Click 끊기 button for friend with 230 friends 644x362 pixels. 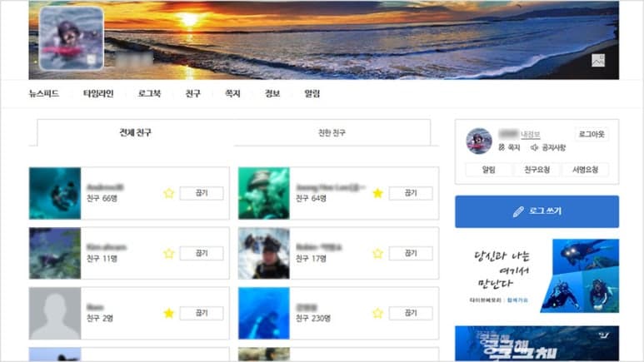pyautogui.click(x=411, y=313)
